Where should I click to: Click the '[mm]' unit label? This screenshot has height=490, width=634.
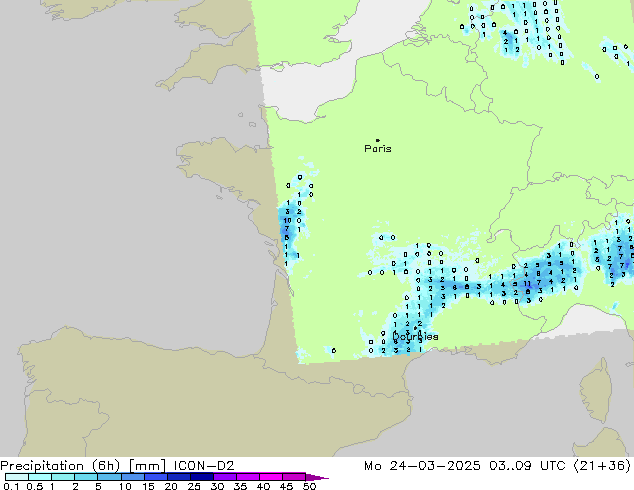147,466
